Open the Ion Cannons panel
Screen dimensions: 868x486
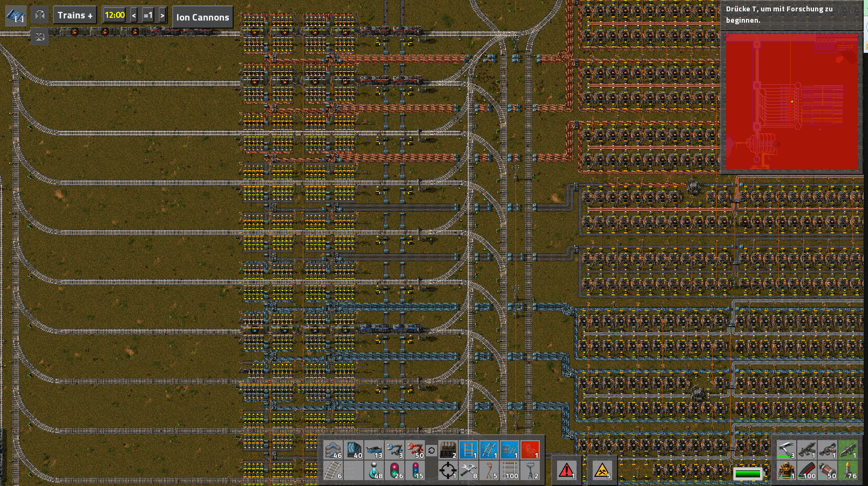[202, 17]
